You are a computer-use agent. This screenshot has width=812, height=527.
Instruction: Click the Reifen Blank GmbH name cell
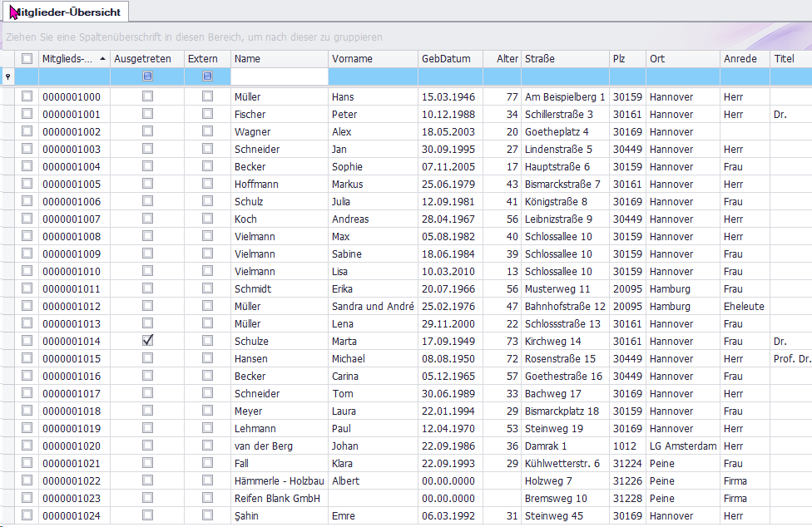tap(277, 499)
